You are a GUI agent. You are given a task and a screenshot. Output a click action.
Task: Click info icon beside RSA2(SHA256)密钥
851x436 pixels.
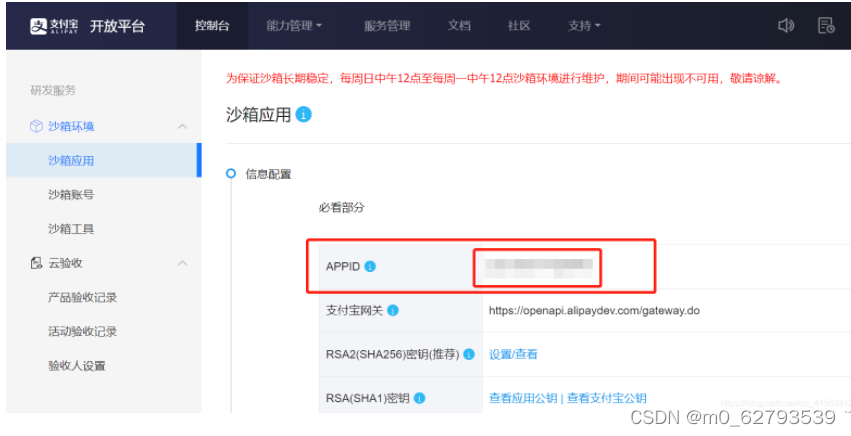468,354
